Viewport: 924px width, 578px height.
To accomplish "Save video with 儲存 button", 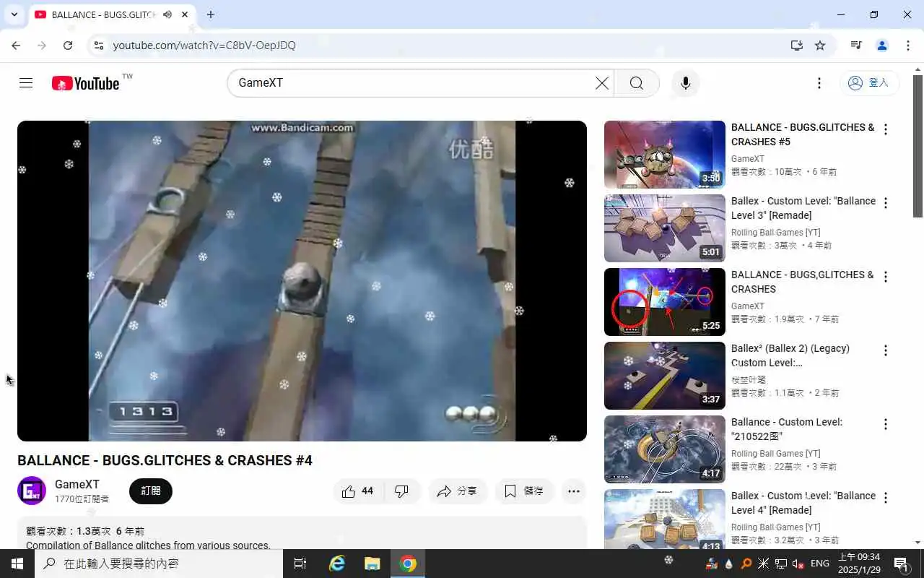I will click(x=524, y=491).
